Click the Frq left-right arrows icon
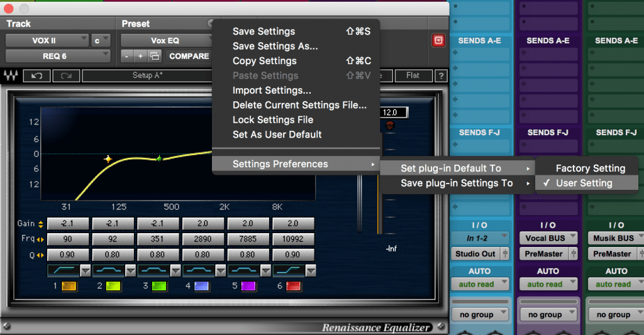The width and height of the screenshot is (644, 335). [x=40, y=239]
